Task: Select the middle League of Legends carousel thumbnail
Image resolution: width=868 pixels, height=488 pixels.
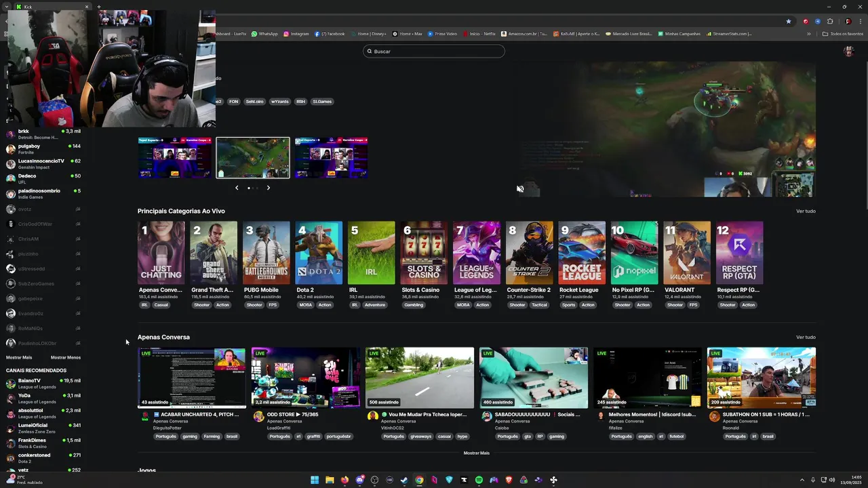Action: (253, 158)
